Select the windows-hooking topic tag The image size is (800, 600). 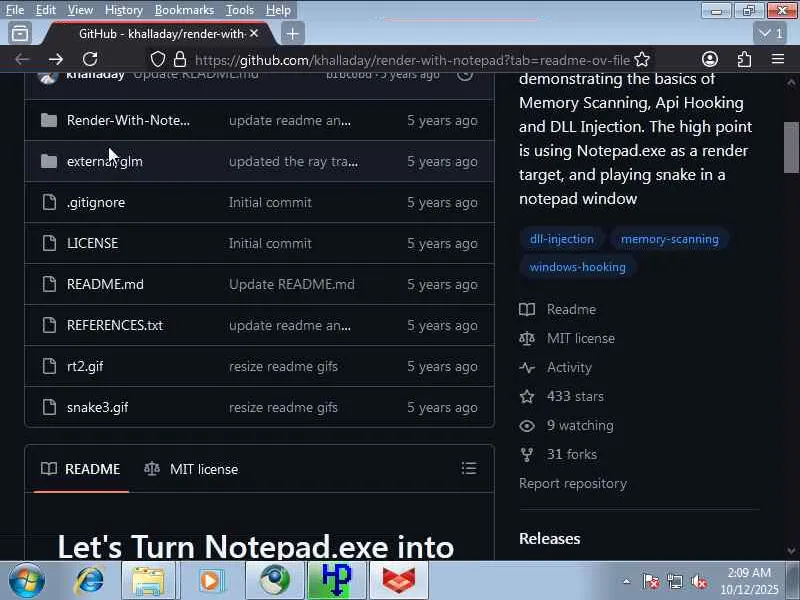click(x=578, y=267)
